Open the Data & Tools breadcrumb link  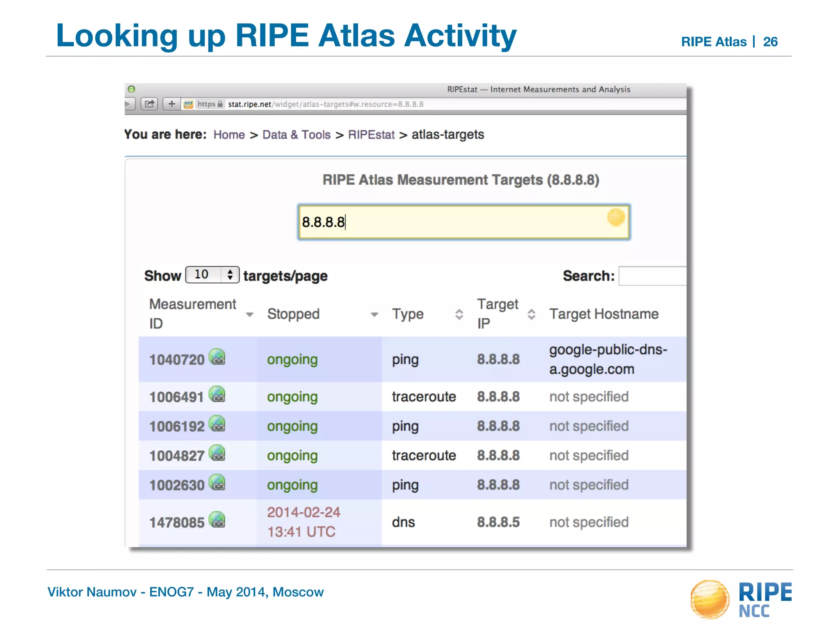296,135
